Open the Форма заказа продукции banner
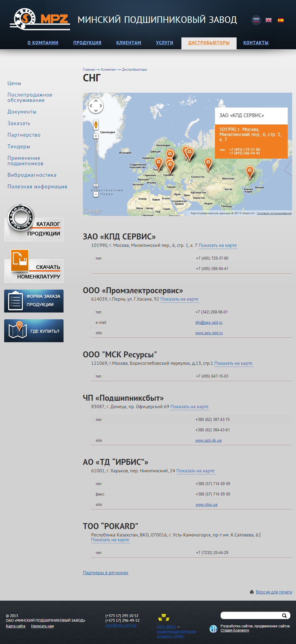The height and width of the screenshot is (644, 296). pyautogui.click(x=34, y=301)
